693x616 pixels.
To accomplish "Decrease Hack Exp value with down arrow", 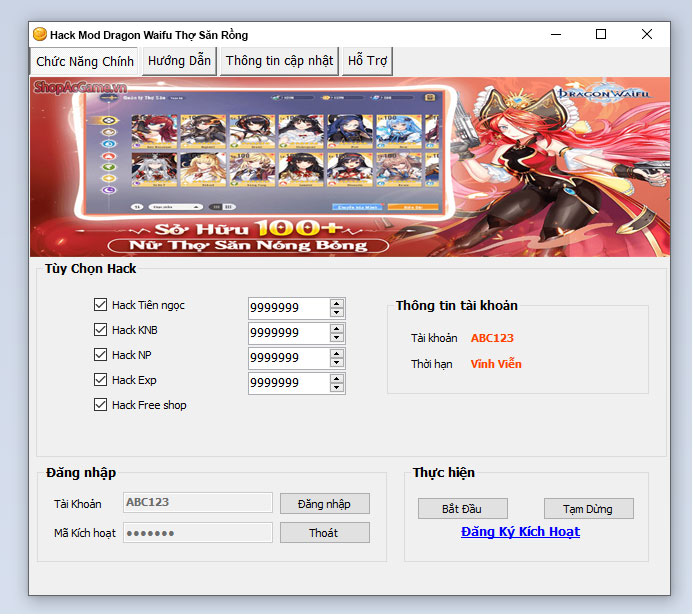I will 337,388.
